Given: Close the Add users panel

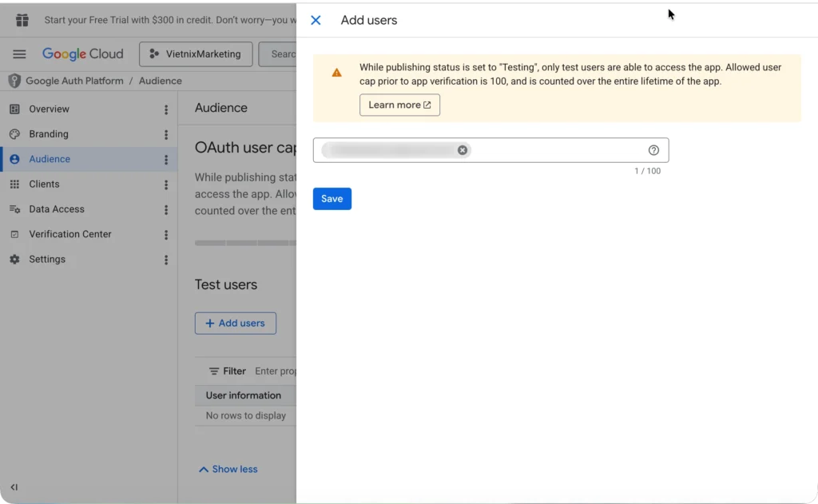Looking at the screenshot, I should point(316,20).
